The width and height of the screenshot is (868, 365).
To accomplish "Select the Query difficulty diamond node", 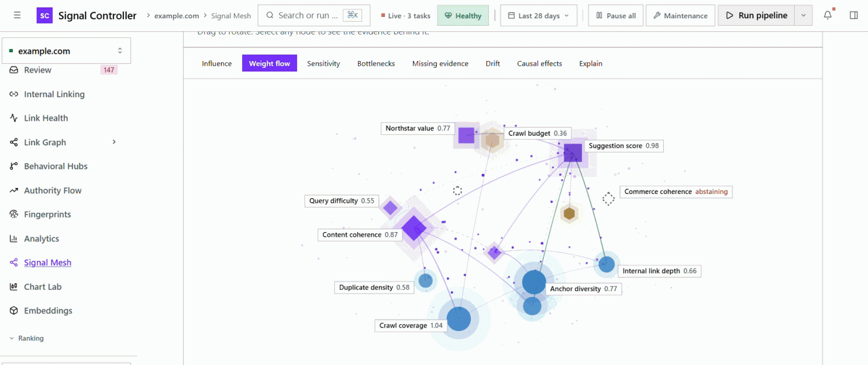I will tap(390, 208).
